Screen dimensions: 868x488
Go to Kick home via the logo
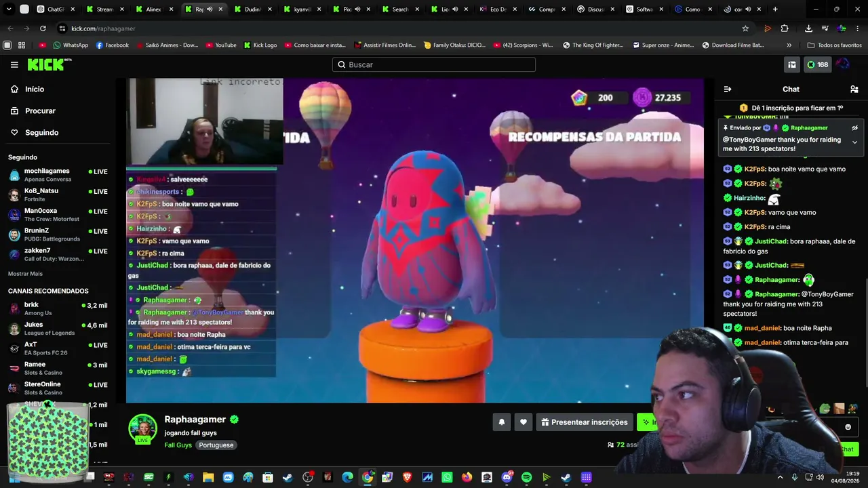pyautogui.click(x=49, y=64)
